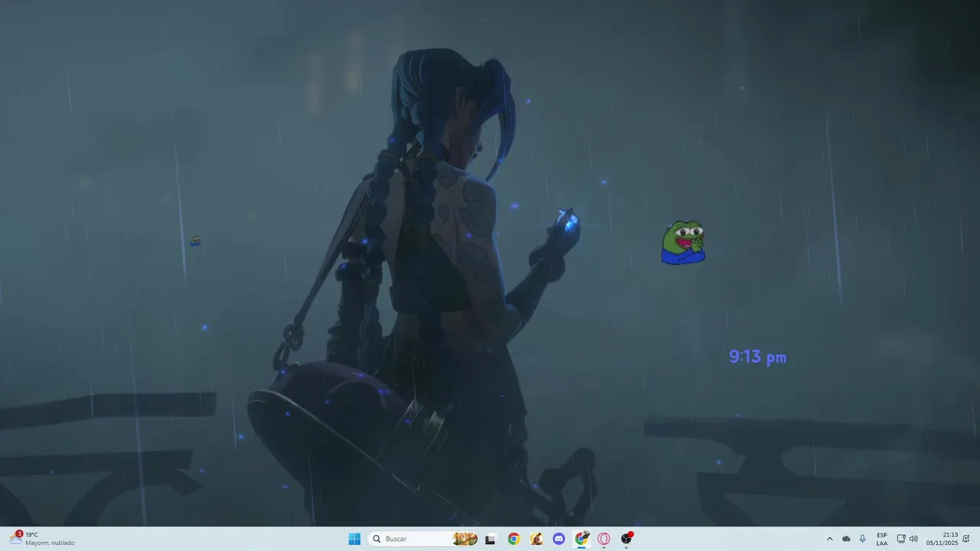
Task: Open the volume speaker control
Action: click(913, 539)
